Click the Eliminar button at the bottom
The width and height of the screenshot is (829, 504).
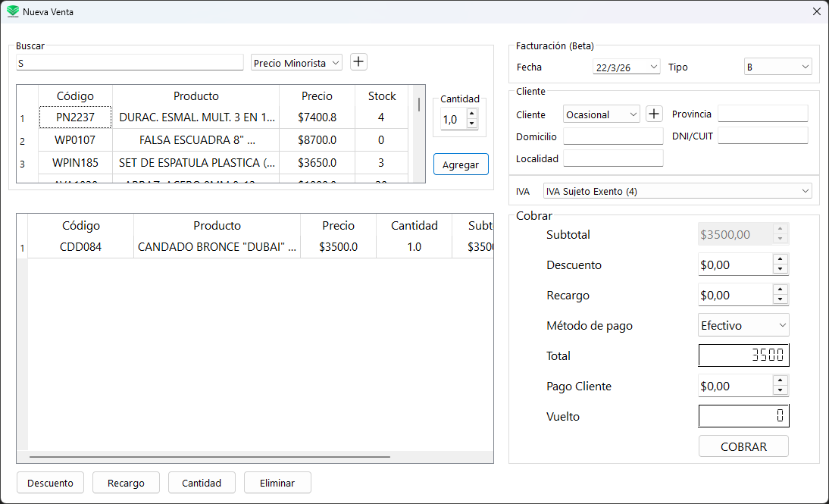[x=277, y=482]
